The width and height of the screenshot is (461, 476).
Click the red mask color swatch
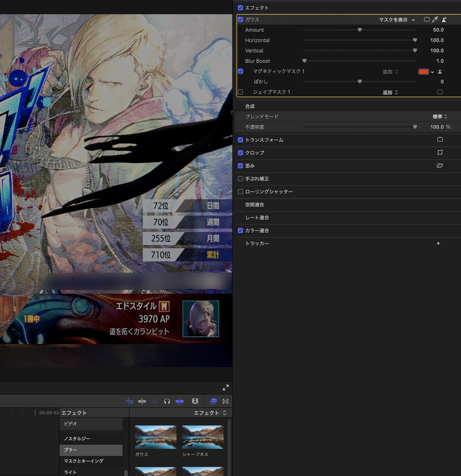pyautogui.click(x=423, y=72)
